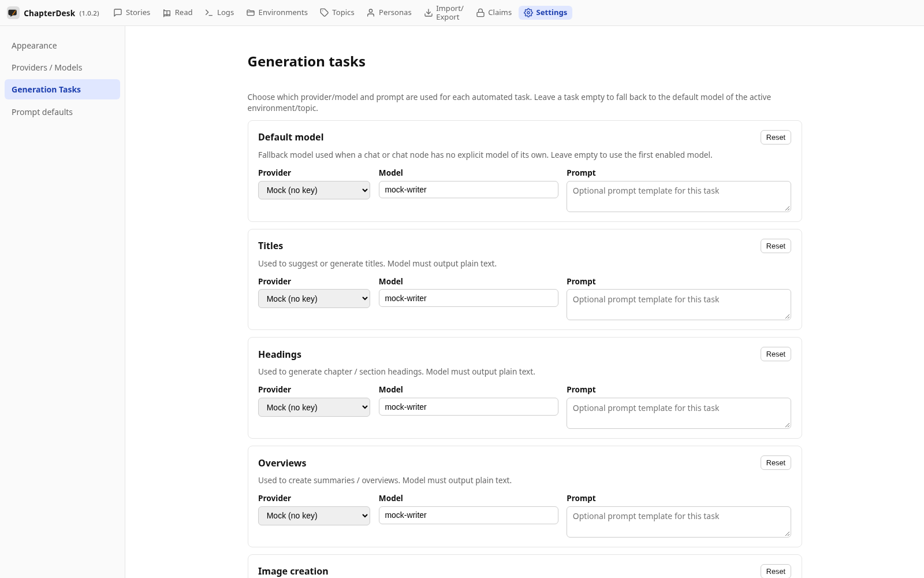Viewport: 924px width, 578px height.
Task: Reset the Titles task
Action: (776, 246)
